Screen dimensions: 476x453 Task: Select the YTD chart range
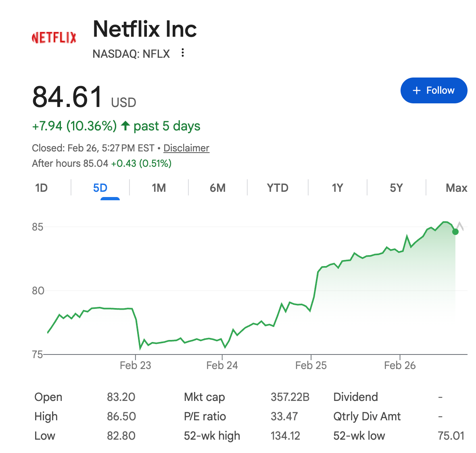coord(278,188)
